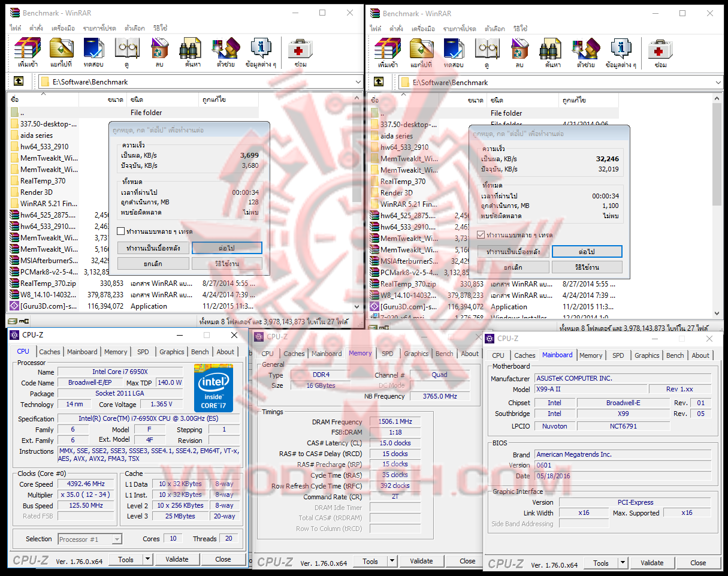Click Validate button in CPU-Z CPU window
The image size is (728, 576).
click(x=177, y=559)
